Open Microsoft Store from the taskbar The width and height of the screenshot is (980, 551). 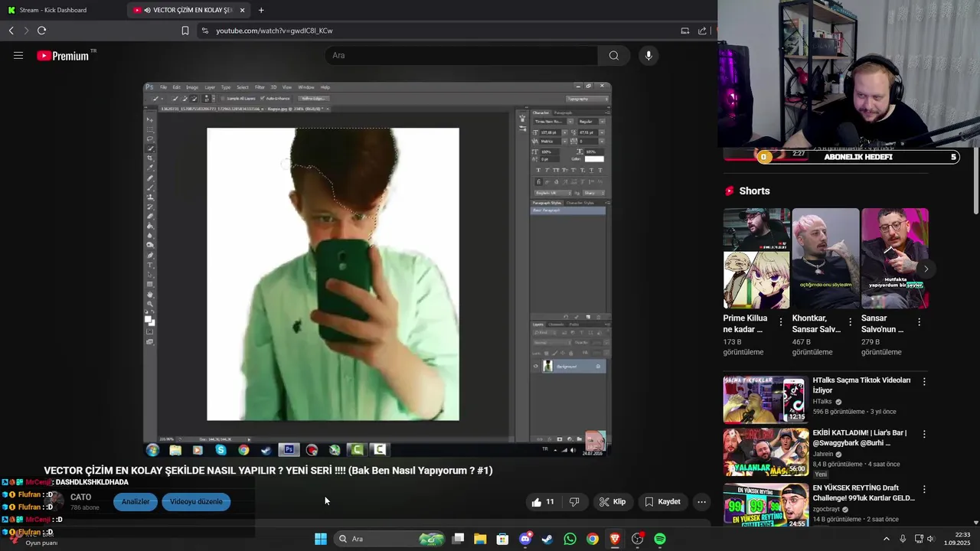(x=502, y=539)
